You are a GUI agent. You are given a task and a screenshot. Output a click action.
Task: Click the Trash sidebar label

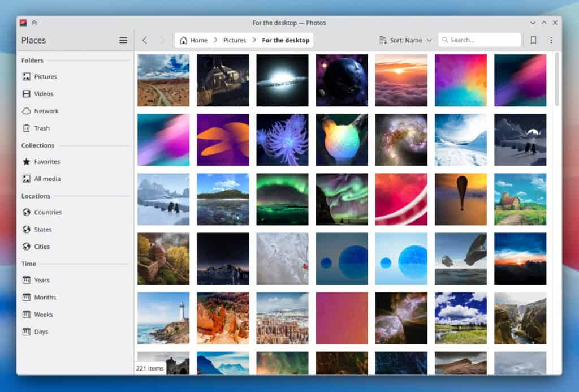(x=42, y=128)
